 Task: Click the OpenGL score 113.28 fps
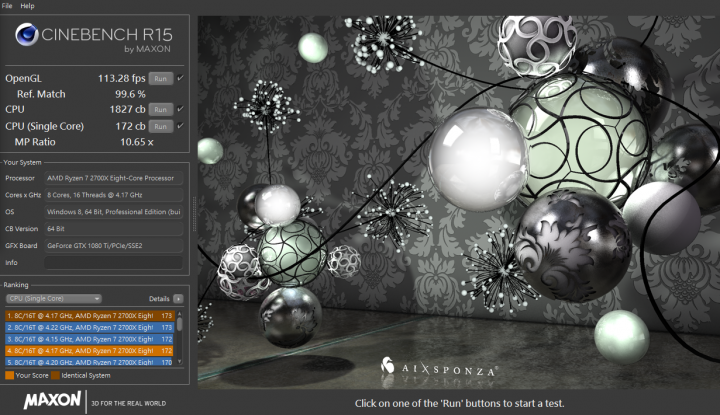point(122,79)
